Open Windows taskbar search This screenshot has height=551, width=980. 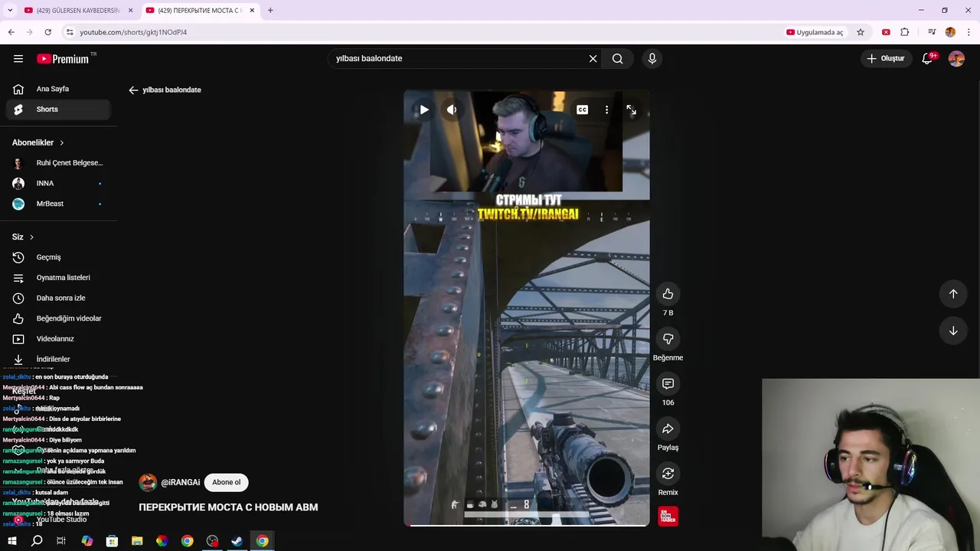[x=37, y=541]
